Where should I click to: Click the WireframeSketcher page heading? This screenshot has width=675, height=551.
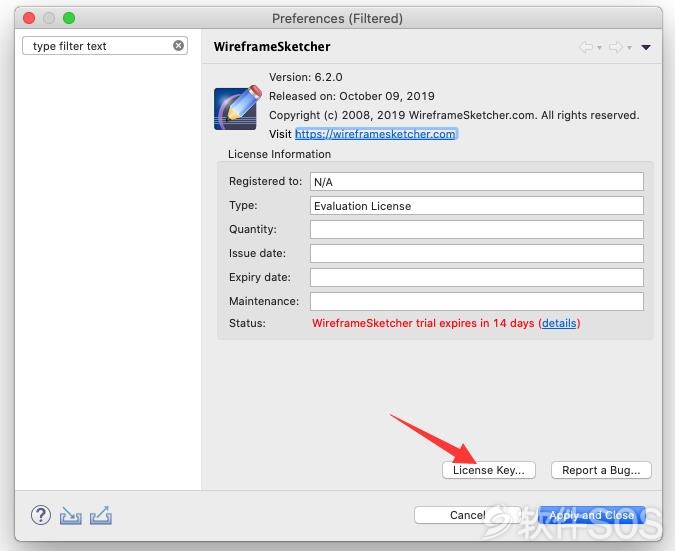[x=272, y=46]
